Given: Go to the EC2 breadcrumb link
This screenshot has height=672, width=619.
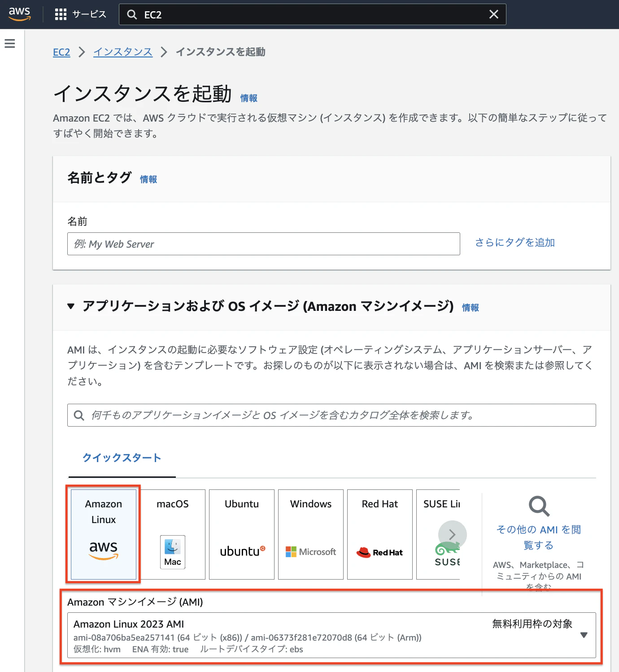Looking at the screenshot, I should coord(61,52).
